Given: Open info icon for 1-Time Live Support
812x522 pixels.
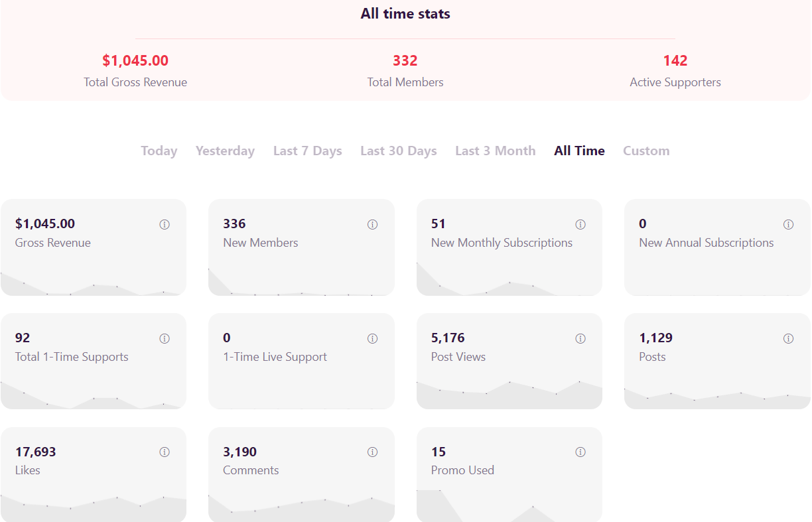Looking at the screenshot, I should click(x=373, y=339).
